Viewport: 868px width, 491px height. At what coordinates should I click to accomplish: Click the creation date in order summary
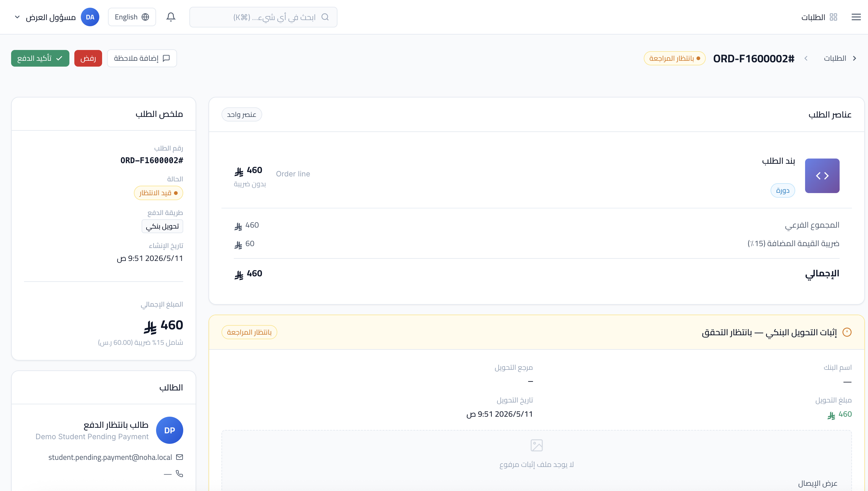point(150,258)
